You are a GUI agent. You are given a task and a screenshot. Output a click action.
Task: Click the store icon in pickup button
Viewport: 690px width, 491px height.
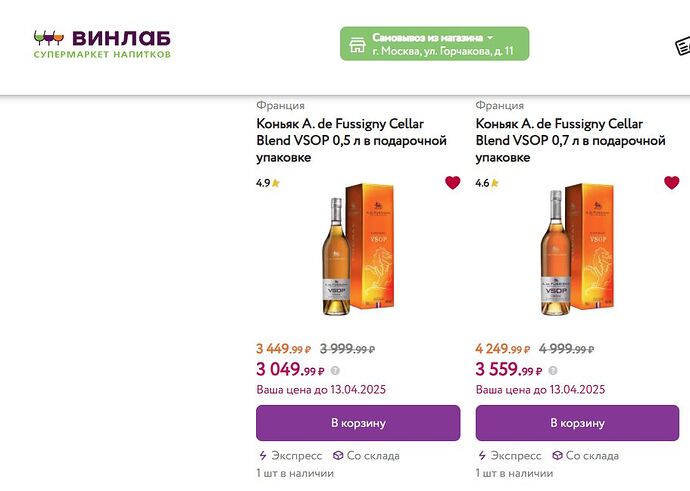(x=356, y=44)
